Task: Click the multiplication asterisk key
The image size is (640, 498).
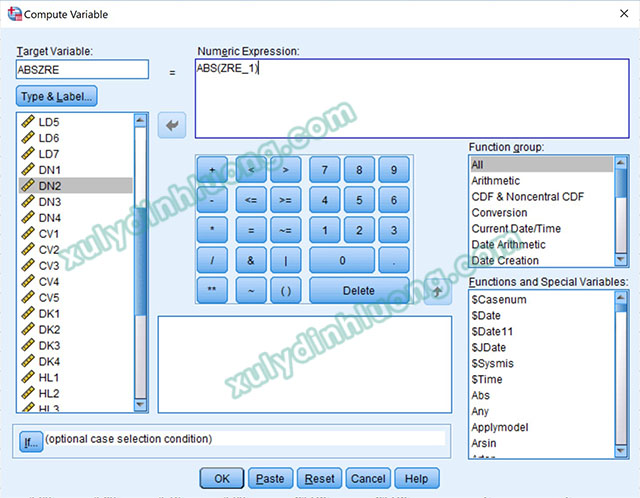Action: pos(212,230)
